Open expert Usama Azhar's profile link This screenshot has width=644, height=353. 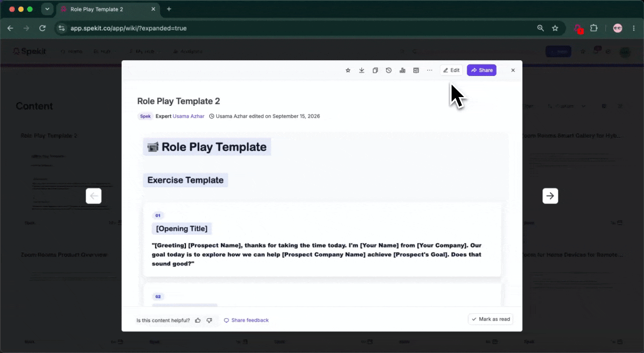pyautogui.click(x=188, y=116)
